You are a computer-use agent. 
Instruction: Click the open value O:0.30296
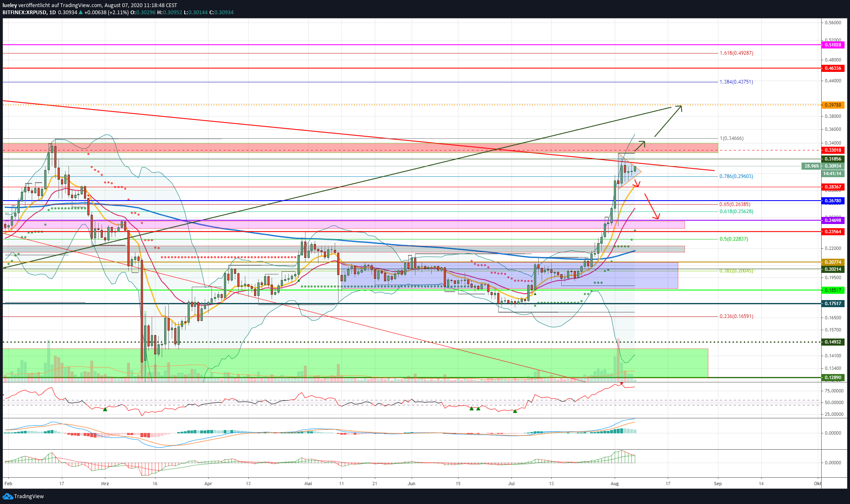(x=143, y=13)
